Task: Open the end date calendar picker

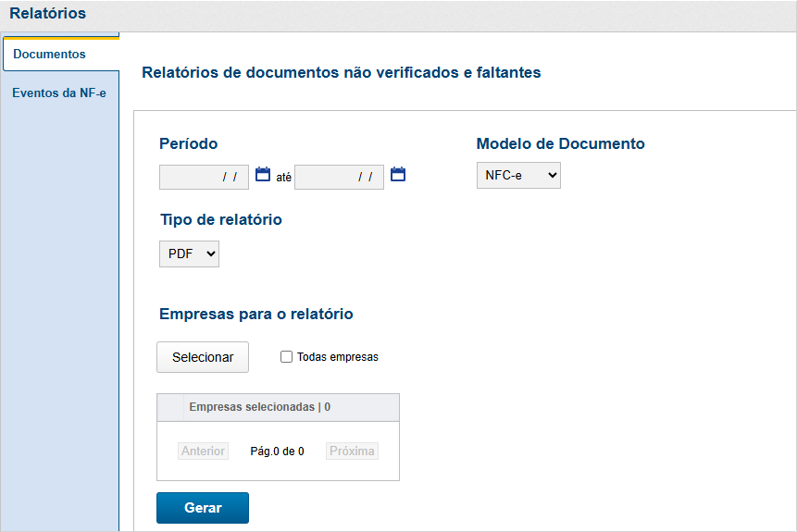Action: 398,174
